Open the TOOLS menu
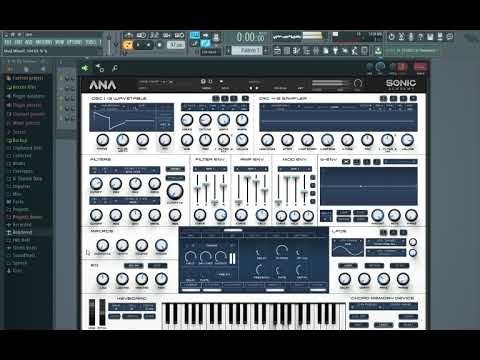The height and width of the screenshot is (360, 480). (91, 42)
